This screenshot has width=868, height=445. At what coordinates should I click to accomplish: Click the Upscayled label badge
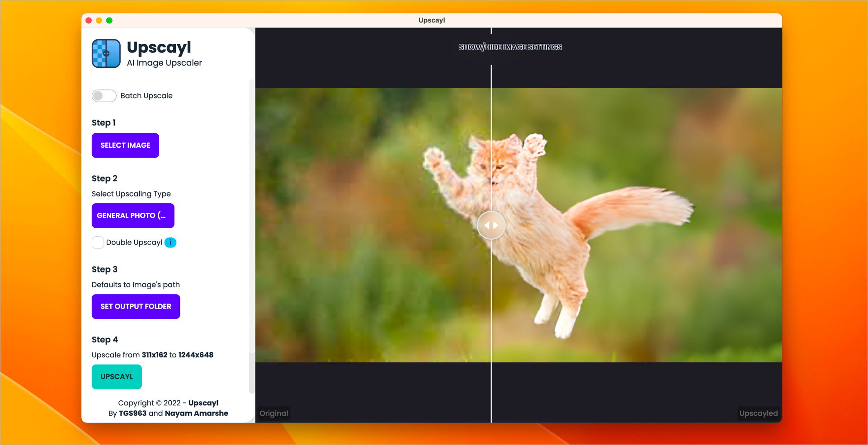pos(758,413)
